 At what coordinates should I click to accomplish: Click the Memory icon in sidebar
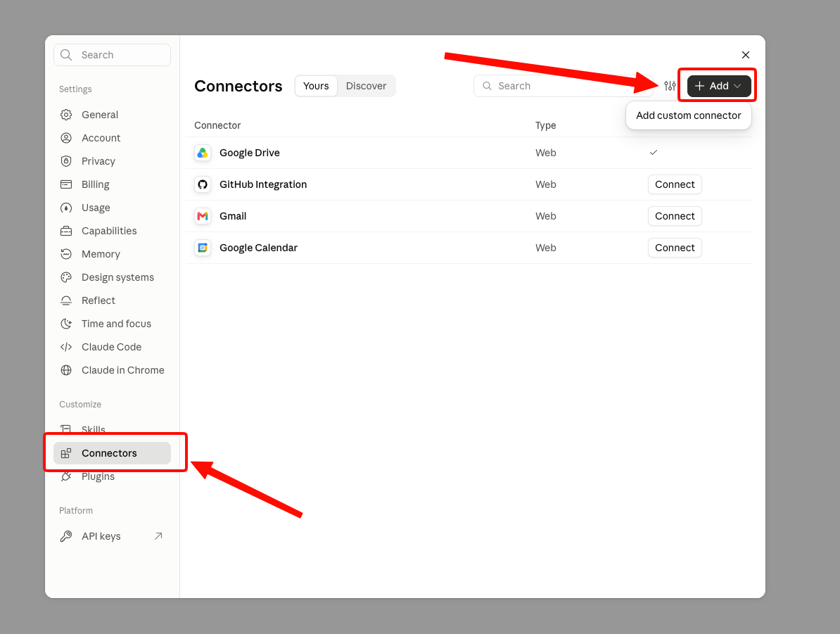coord(66,254)
